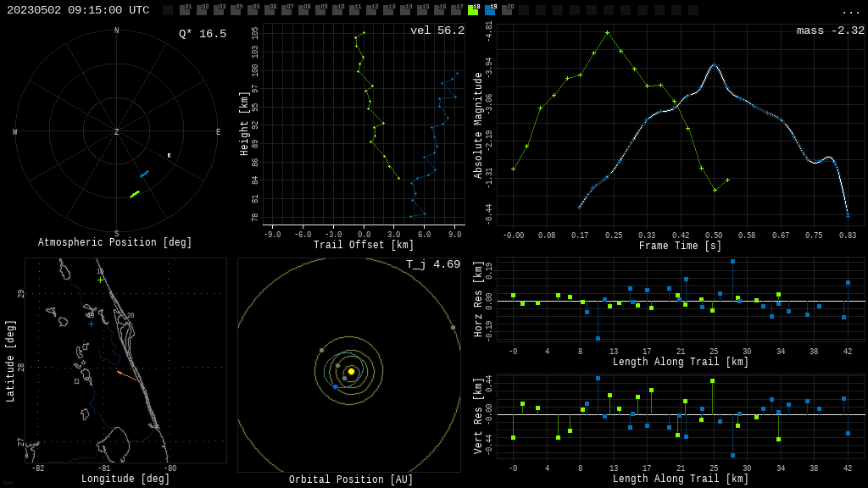The width and height of the screenshot is (868, 488).
Task: Choose station box 12
Action: coord(372,9)
